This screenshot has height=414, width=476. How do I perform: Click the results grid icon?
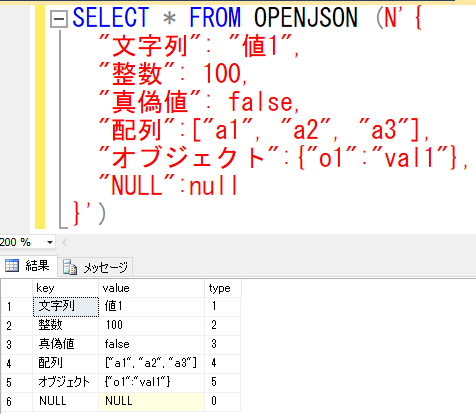[x=12, y=266]
